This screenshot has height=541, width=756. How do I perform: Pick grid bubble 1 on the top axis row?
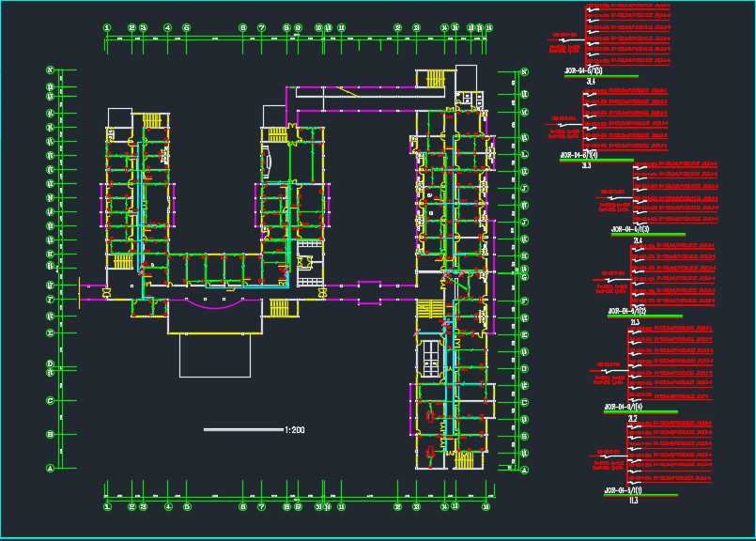pyautogui.click(x=107, y=28)
